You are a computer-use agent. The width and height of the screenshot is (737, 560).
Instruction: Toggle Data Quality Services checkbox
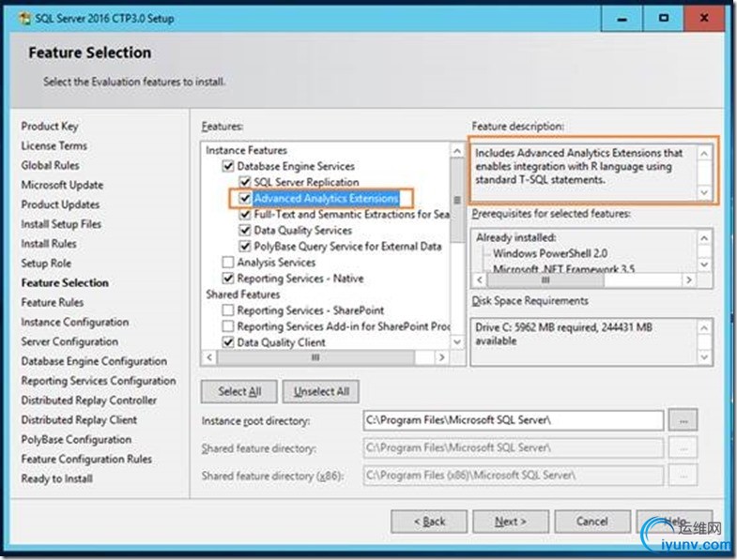244,230
